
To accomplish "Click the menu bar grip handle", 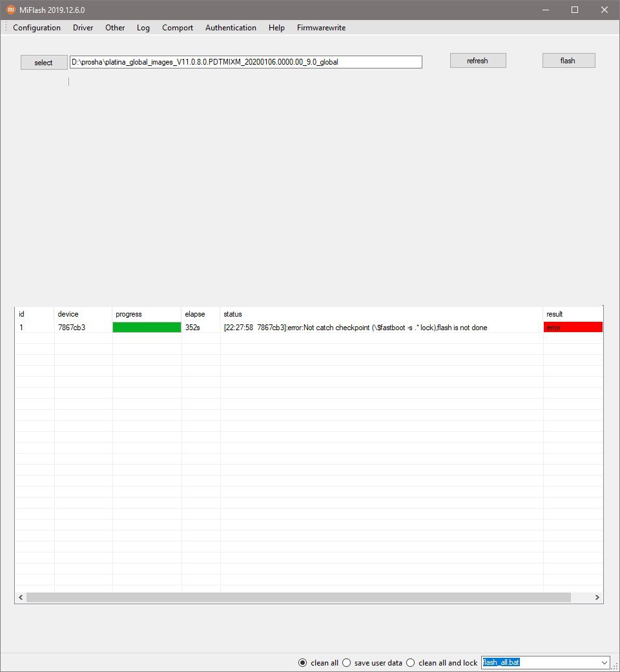I will click(x=6, y=27).
